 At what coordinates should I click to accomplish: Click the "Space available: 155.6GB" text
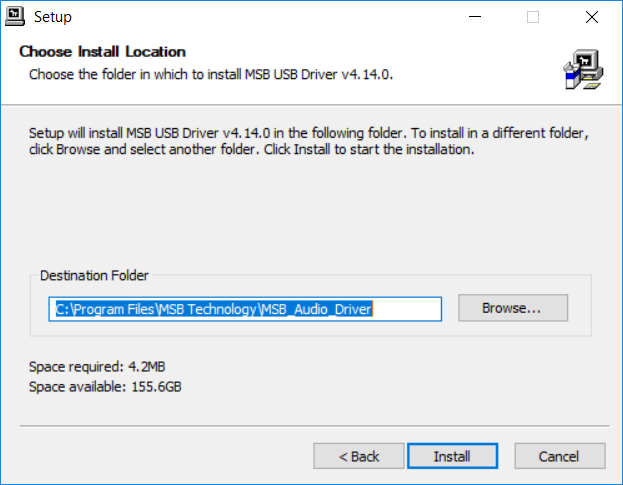pos(105,386)
